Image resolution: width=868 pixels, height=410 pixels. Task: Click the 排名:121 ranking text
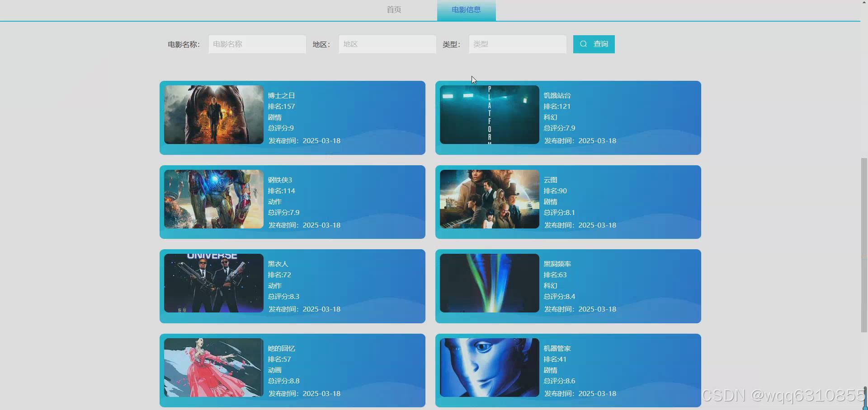557,107
